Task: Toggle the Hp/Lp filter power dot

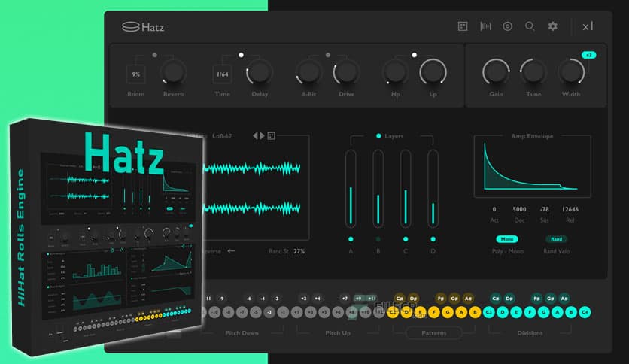Action: click(415, 55)
